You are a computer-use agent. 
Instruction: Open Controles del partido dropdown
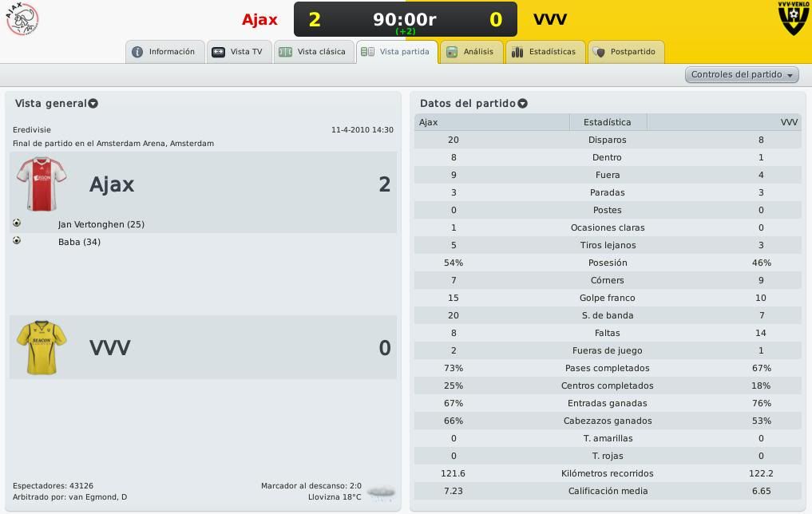pyautogui.click(x=742, y=74)
